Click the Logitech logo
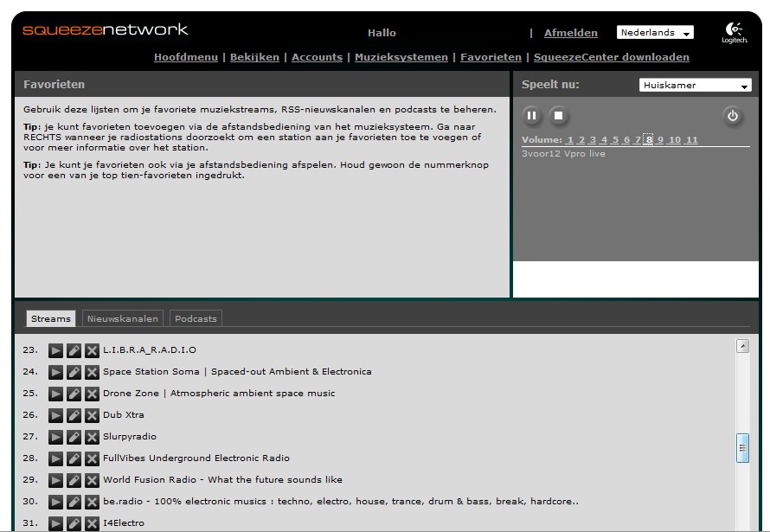The height and width of the screenshot is (532, 770). (x=735, y=32)
